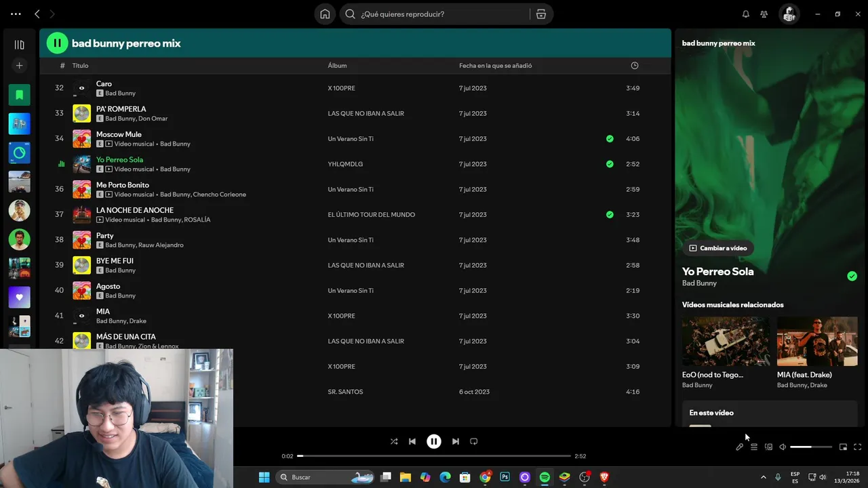This screenshot has height=488, width=868.
Task: Click the Agosto album cover thumbnail
Action: pyautogui.click(x=81, y=291)
